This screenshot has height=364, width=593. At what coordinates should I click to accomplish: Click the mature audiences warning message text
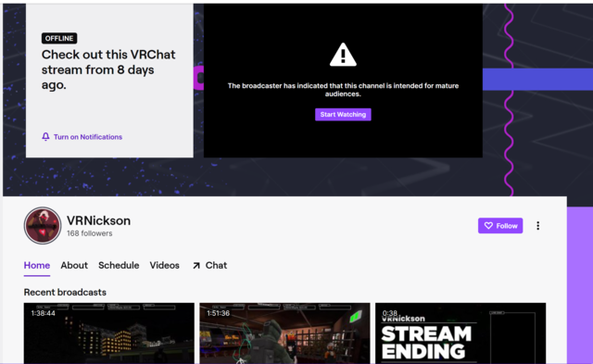pyautogui.click(x=343, y=90)
